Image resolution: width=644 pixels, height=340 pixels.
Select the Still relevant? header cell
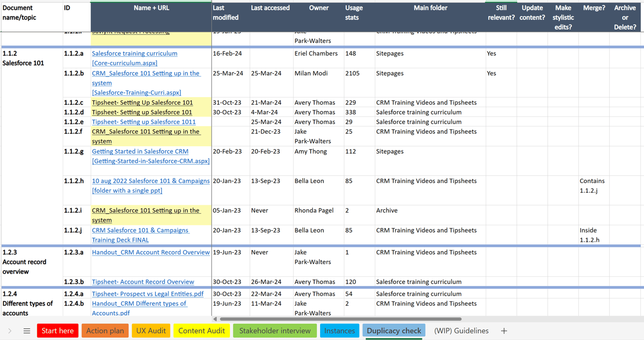(501, 17)
